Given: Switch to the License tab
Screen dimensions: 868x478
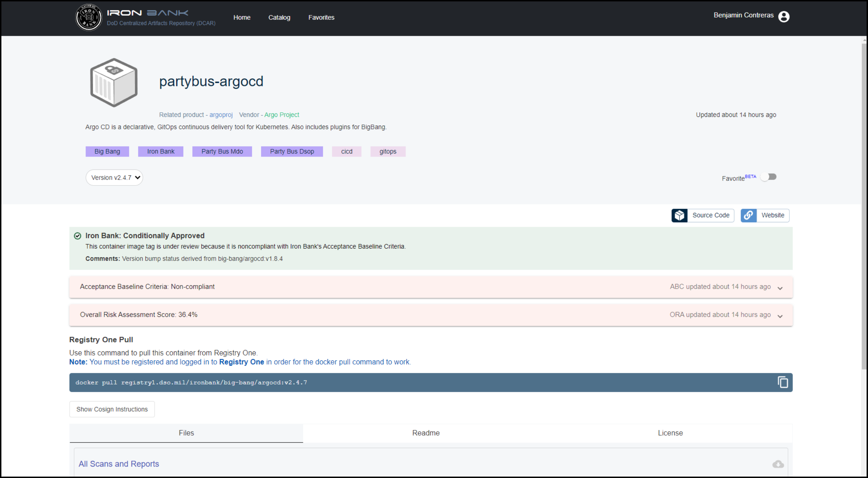Looking at the screenshot, I should (x=670, y=433).
